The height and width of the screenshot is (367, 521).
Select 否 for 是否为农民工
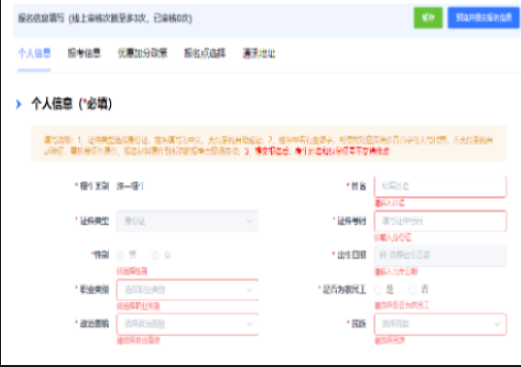413,290
